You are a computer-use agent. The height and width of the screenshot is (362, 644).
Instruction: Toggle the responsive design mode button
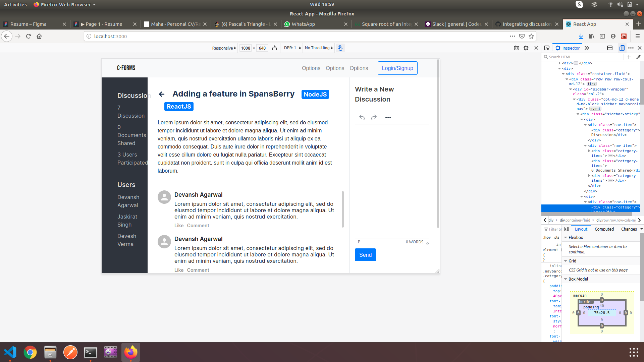pos(622,48)
